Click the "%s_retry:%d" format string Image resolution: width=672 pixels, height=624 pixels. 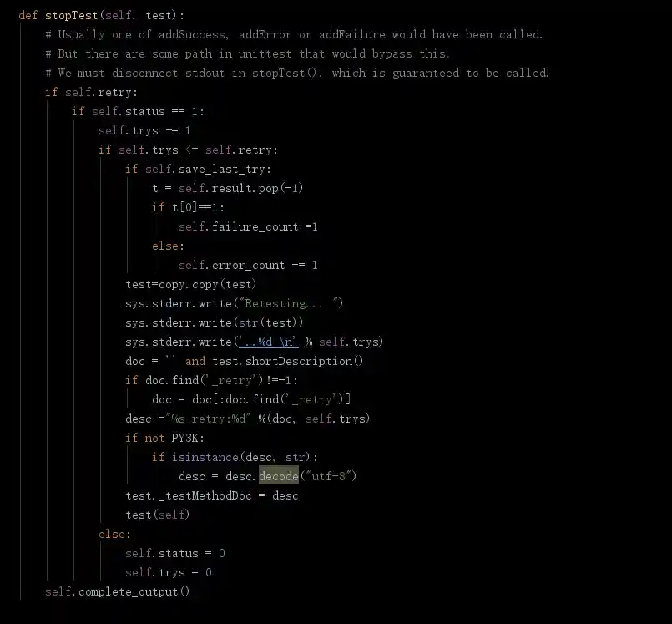coord(209,419)
